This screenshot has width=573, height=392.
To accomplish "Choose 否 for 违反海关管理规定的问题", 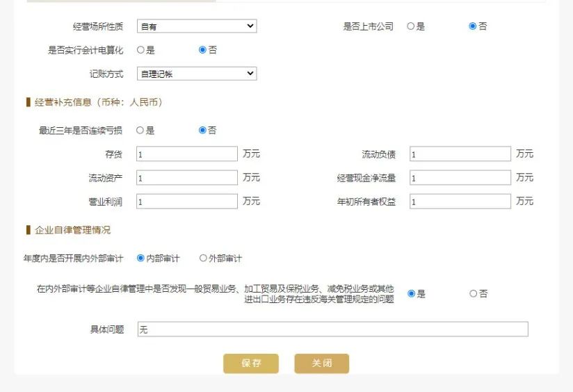I will [474, 294].
